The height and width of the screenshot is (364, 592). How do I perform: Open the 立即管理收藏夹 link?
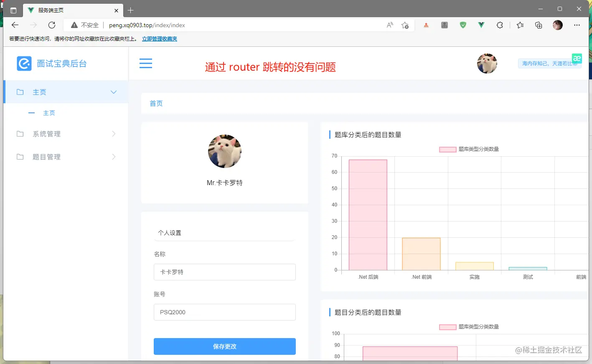click(159, 38)
